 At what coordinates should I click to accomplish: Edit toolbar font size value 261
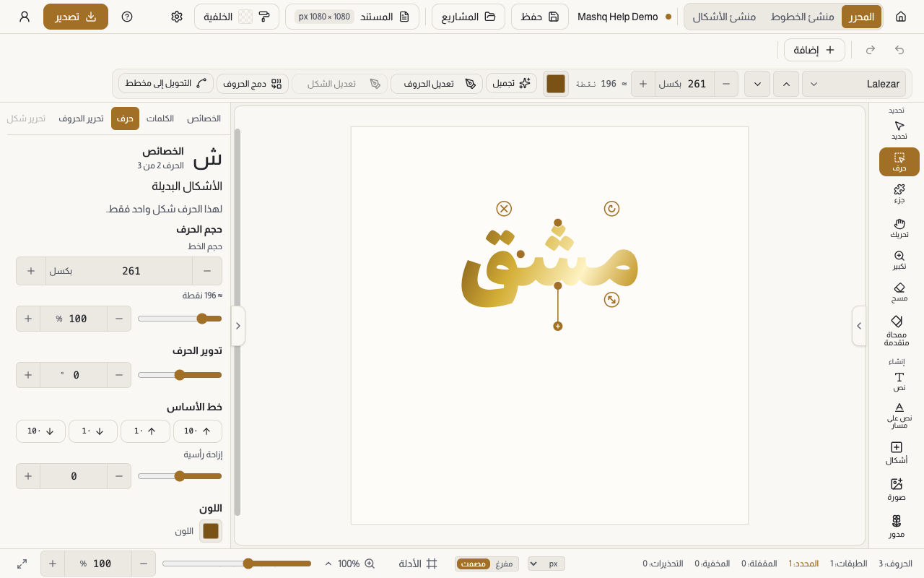point(697,84)
